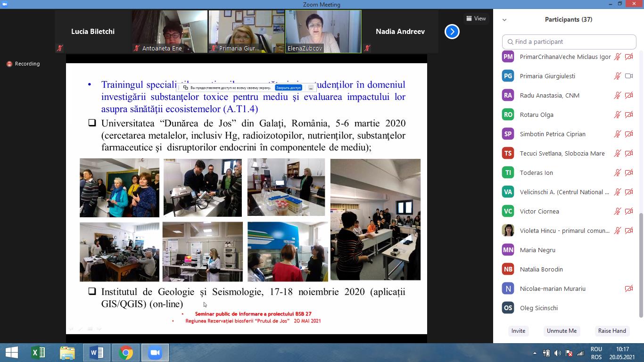Click the Raise Hand button

pyautogui.click(x=612, y=330)
